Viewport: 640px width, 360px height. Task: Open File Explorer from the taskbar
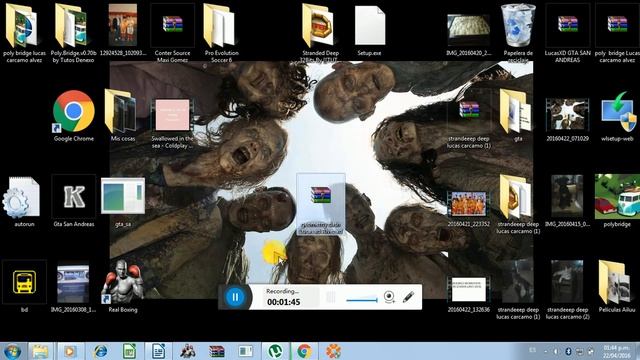pyautogui.click(x=40, y=351)
